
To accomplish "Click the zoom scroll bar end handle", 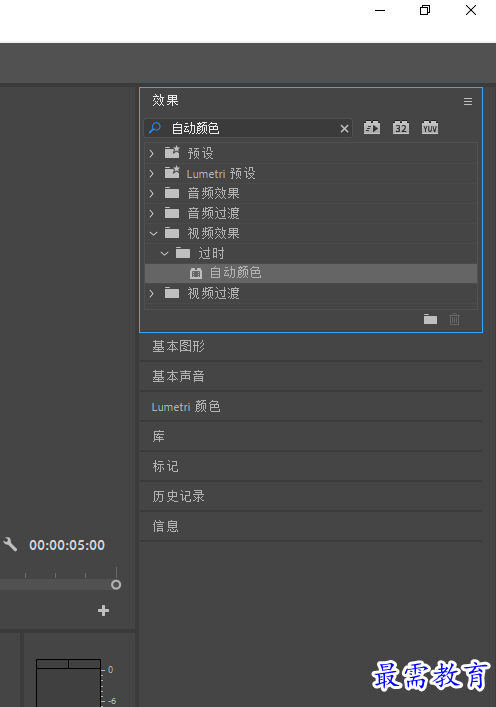I will click(116, 585).
